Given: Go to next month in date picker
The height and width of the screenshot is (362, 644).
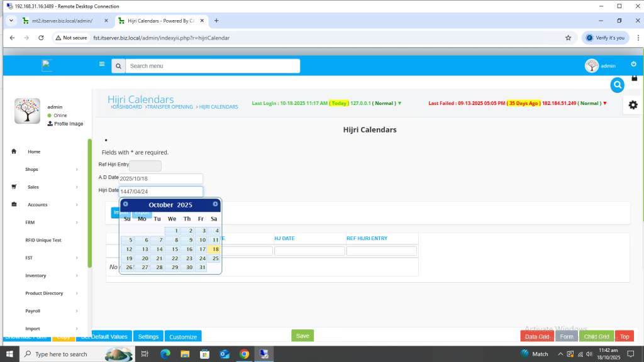Looking at the screenshot, I should tap(215, 204).
